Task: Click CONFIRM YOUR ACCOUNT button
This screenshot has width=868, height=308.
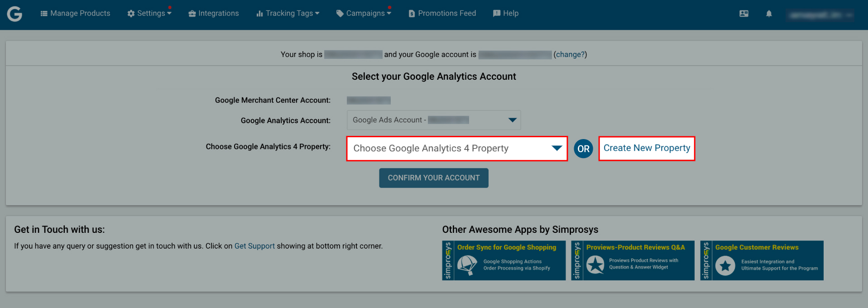Action: point(434,178)
